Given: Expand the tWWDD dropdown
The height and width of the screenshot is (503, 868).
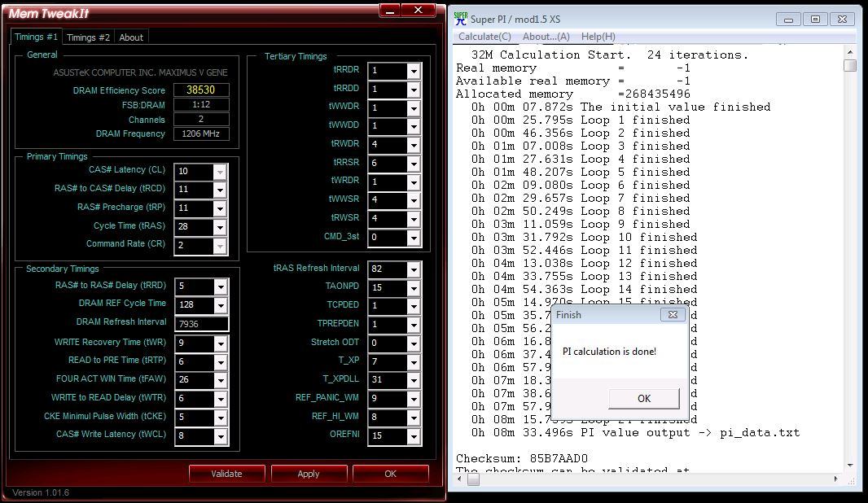Looking at the screenshot, I should (414, 126).
